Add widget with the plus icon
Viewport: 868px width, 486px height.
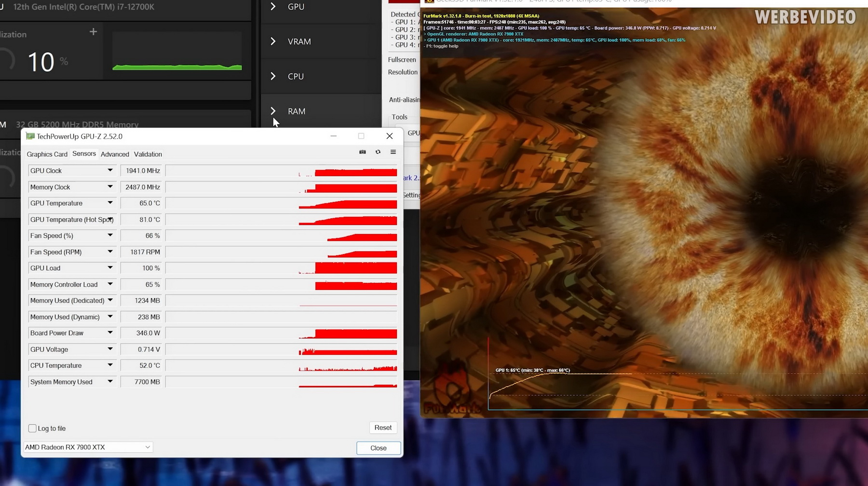93,32
